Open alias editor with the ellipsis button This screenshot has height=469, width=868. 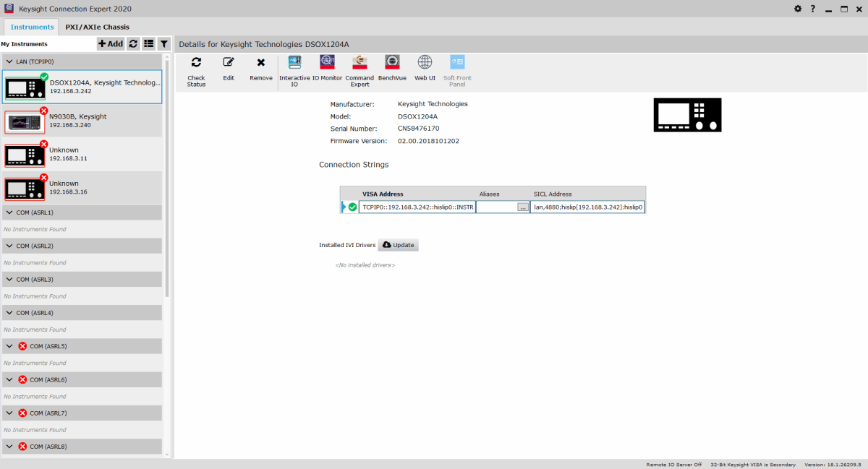523,207
